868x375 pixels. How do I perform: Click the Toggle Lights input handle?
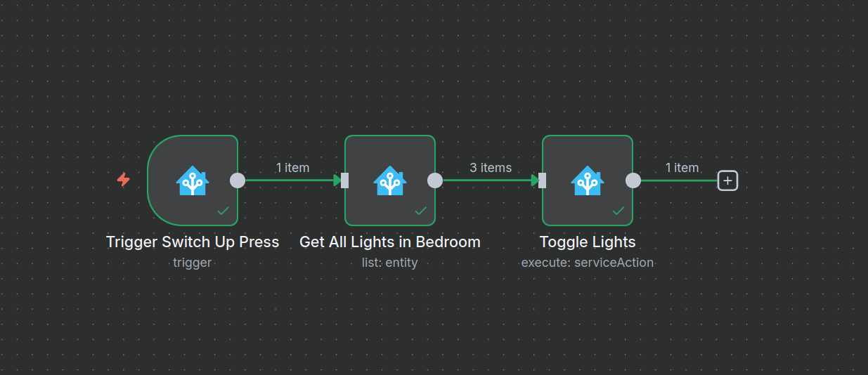(542, 180)
